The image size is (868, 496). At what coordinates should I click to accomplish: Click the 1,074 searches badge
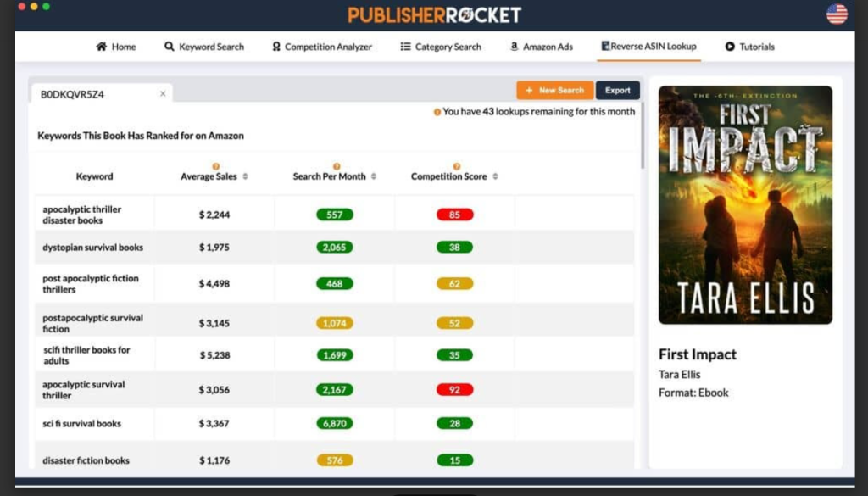335,323
